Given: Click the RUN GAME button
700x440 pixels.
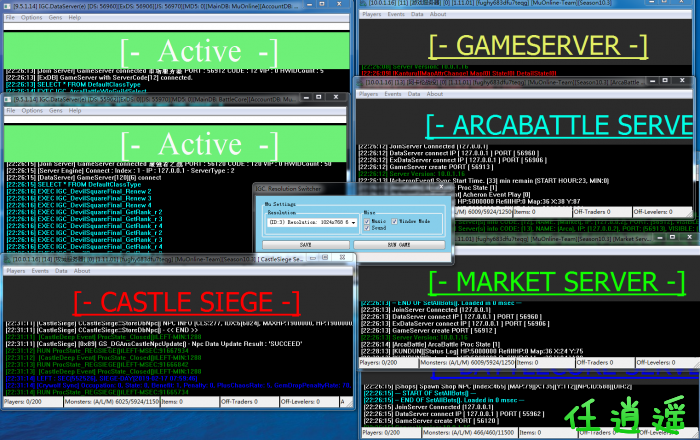Looking at the screenshot, I should pos(399,245).
